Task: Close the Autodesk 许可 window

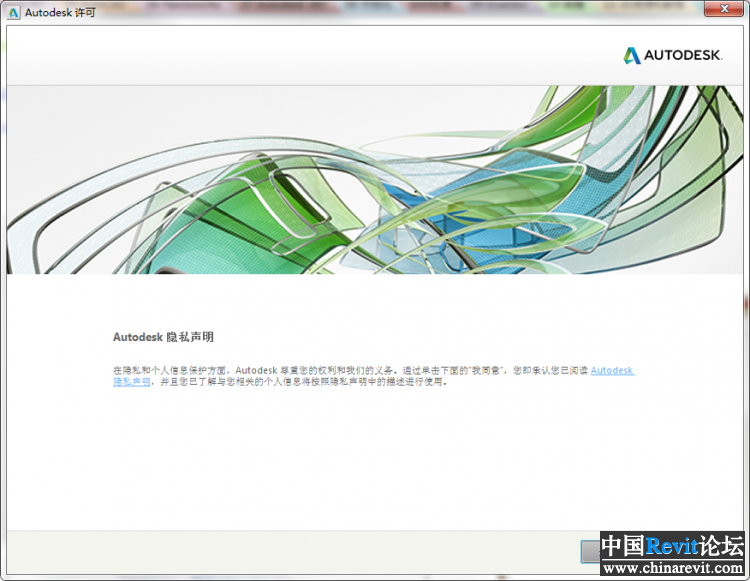Action: 724,9
